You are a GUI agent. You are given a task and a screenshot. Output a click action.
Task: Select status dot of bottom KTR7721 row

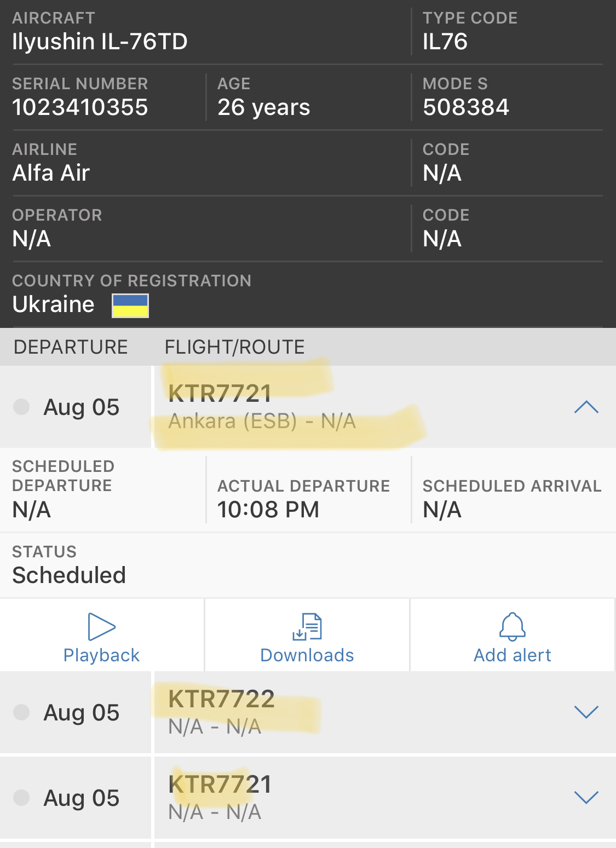tap(21, 797)
